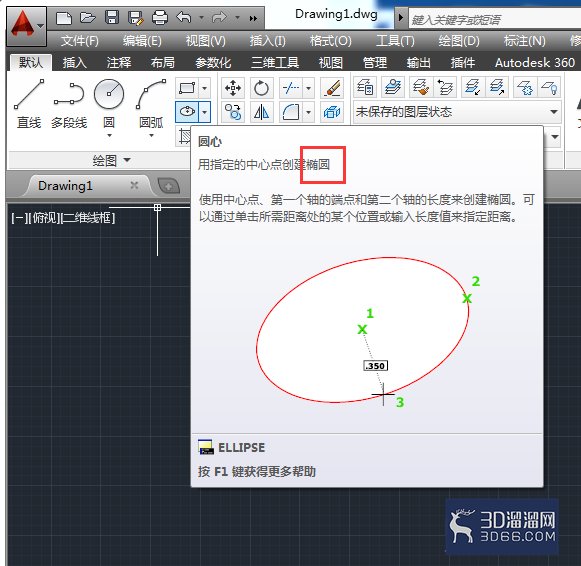Screen dimensions: 581x566
Task: Select the Circle (圆) tool
Action: point(109,104)
